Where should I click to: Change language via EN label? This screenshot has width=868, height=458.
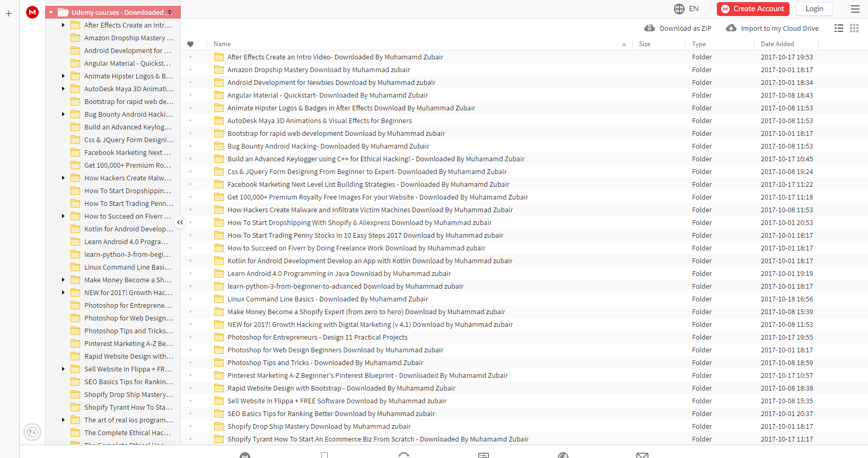click(694, 9)
